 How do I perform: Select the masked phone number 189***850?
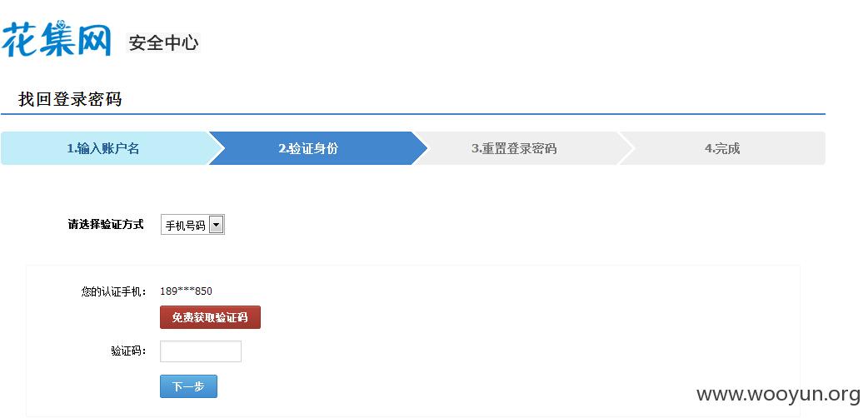click(186, 291)
